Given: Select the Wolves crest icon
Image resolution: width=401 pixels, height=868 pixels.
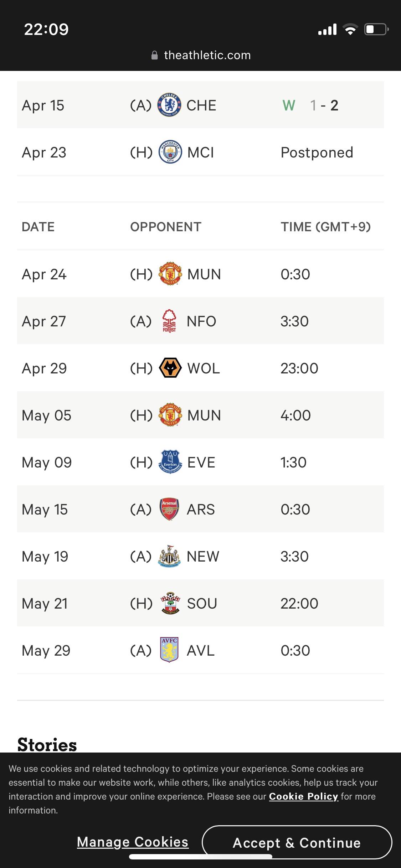Looking at the screenshot, I should coord(170,368).
